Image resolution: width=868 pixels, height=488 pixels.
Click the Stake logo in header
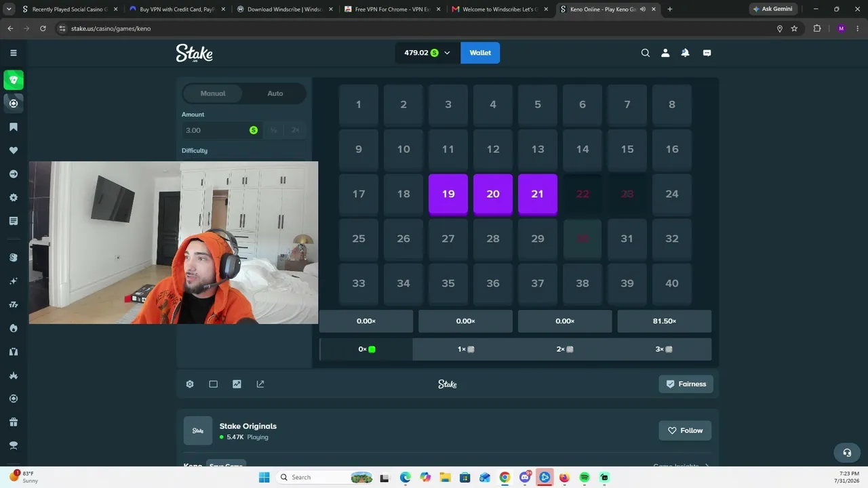(195, 53)
